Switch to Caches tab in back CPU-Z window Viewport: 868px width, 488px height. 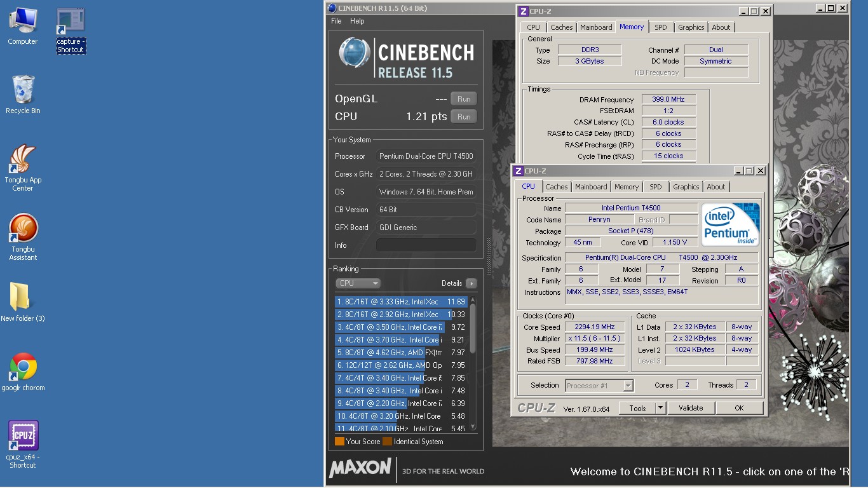561,27
